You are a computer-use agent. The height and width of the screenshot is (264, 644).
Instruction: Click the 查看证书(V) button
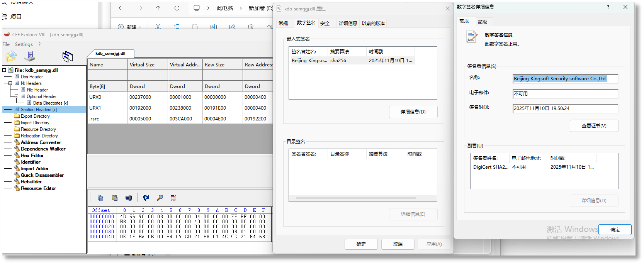coord(594,126)
